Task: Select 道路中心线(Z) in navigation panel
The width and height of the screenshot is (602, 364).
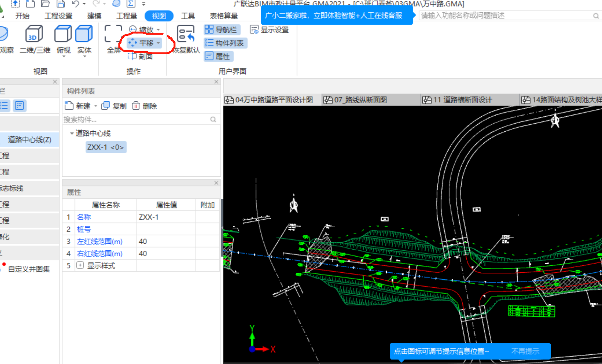Action: pyautogui.click(x=29, y=139)
